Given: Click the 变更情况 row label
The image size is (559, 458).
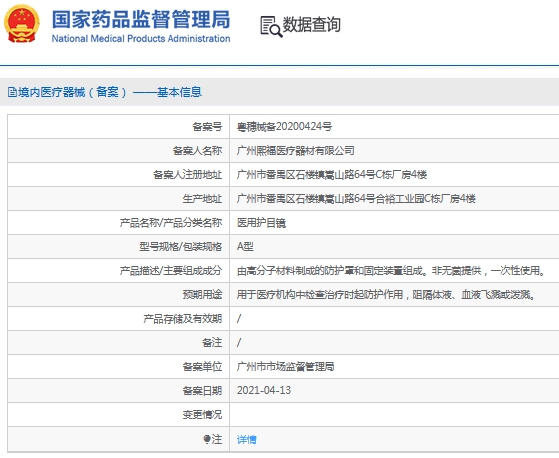Looking at the screenshot, I should click(202, 415).
